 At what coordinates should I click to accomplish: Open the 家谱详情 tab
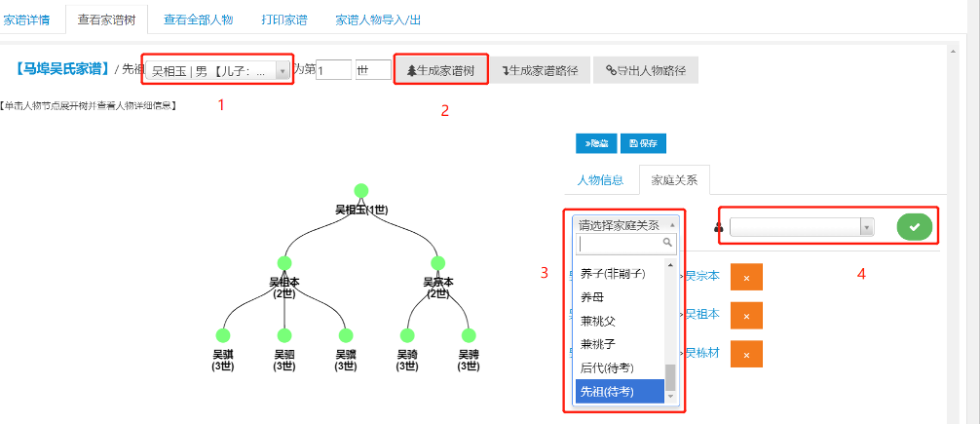[x=27, y=19]
